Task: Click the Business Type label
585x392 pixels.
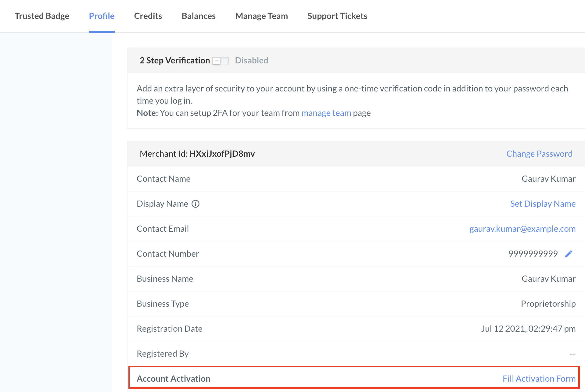Action: (x=163, y=304)
